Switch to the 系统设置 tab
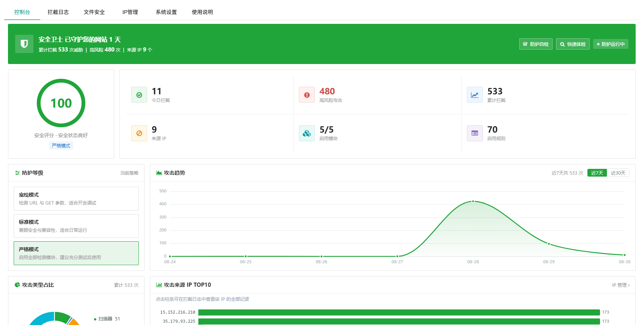This screenshot has width=644, height=325. pyautogui.click(x=166, y=12)
